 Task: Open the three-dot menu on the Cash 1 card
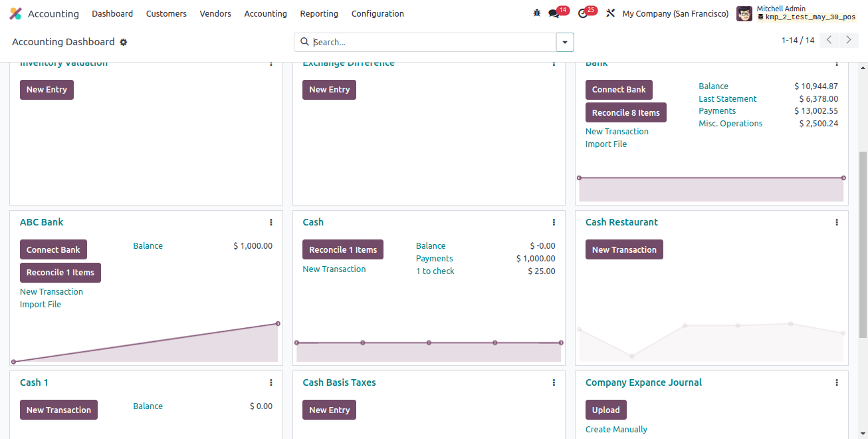271,382
